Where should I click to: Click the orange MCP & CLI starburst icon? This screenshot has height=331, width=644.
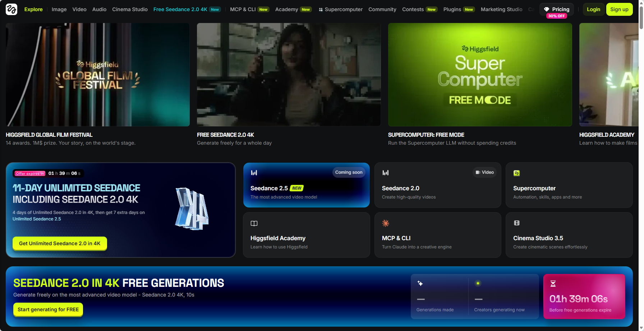point(386,223)
